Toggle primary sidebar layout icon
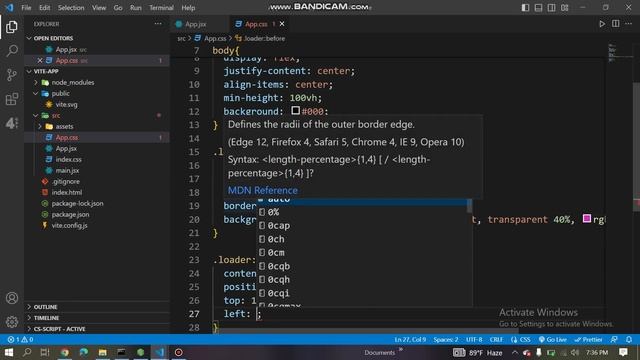Screen dimensions: 640x360 [x=526, y=8]
